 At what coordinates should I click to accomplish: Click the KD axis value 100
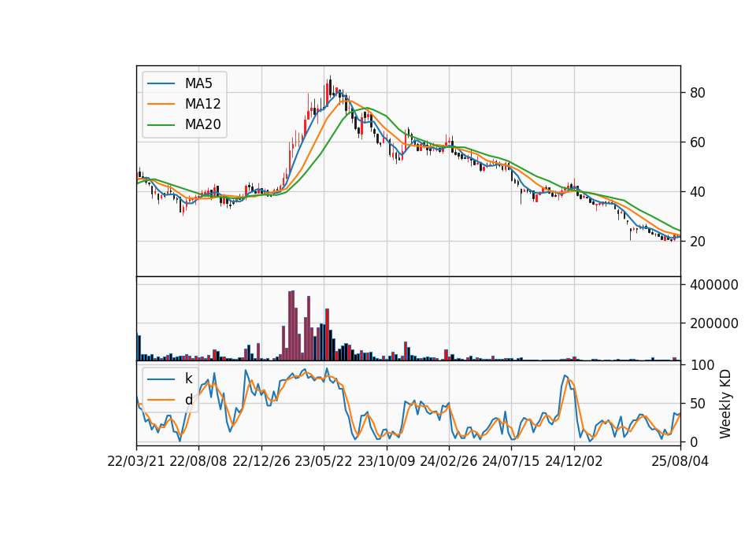point(702,364)
